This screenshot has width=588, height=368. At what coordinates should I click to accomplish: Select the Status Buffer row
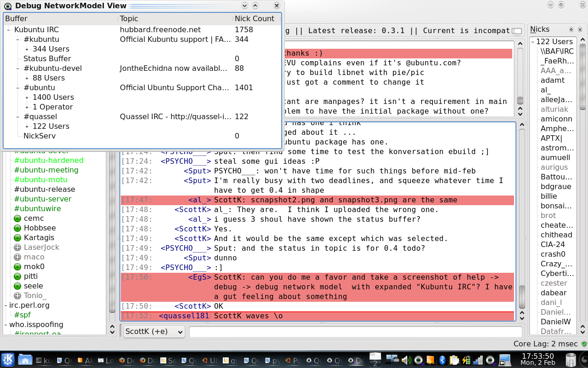(x=142, y=59)
